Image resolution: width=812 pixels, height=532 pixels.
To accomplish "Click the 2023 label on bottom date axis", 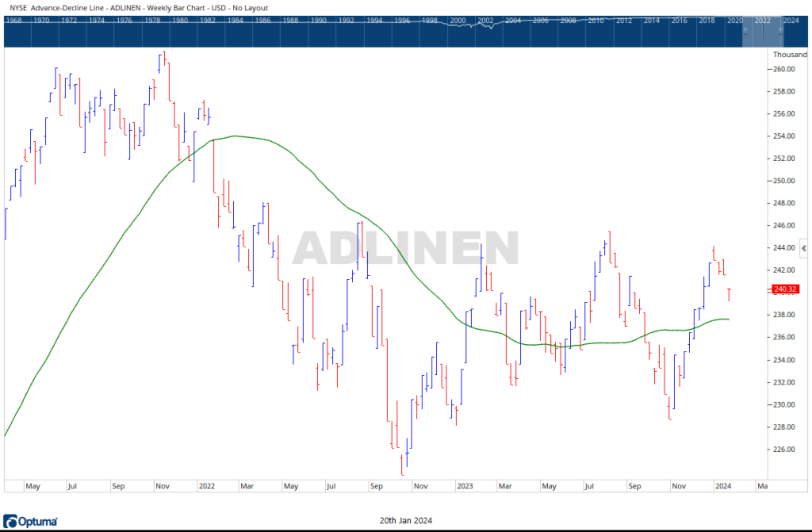I will coord(465,485).
